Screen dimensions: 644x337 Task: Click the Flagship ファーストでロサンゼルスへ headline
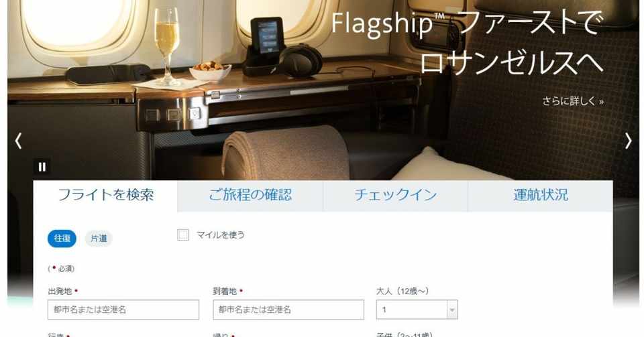(x=468, y=42)
